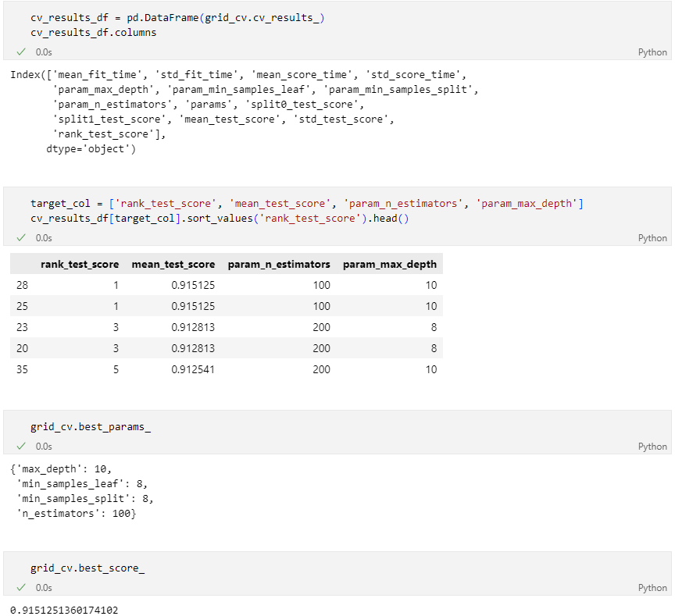Click row index 35 in the table
The width and height of the screenshot is (675, 616).
22,369
